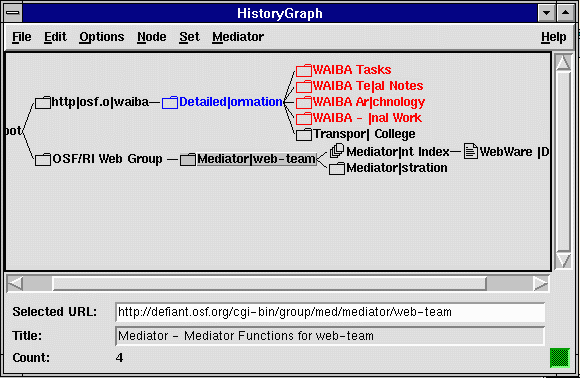Click the folder icon beside OSF/RI Web Group
The height and width of the screenshot is (378, 580).
[43, 159]
